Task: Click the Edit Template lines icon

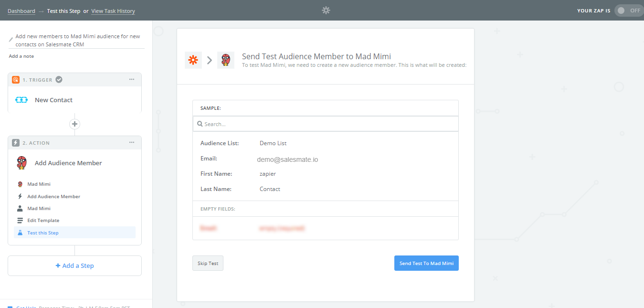Action: tap(20, 221)
